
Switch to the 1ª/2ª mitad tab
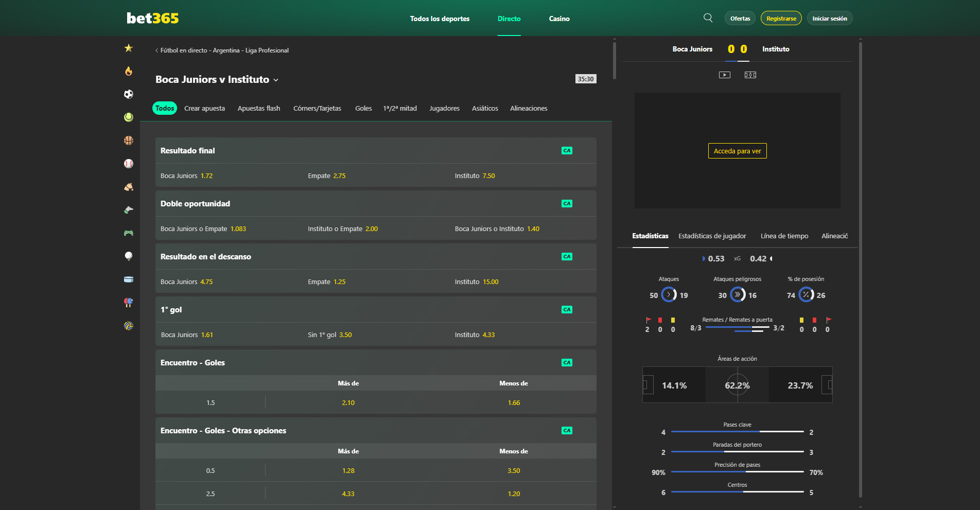point(400,109)
